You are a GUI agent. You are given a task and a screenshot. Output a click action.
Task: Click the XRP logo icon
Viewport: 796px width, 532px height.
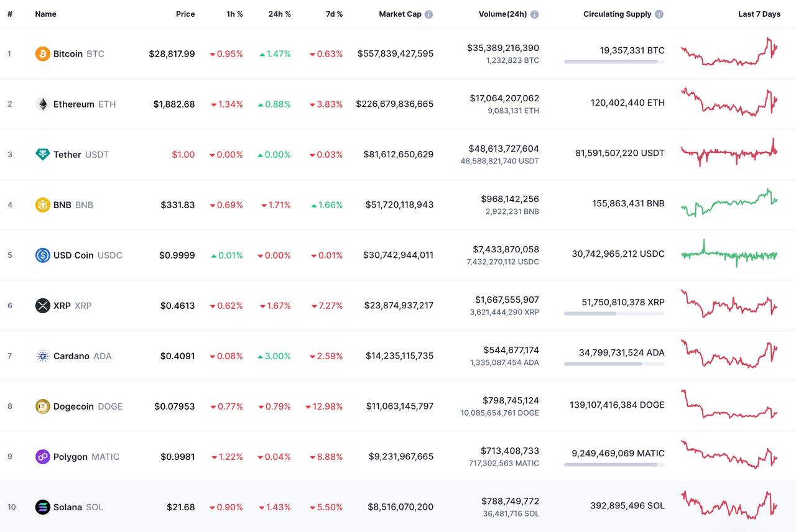click(x=42, y=306)
